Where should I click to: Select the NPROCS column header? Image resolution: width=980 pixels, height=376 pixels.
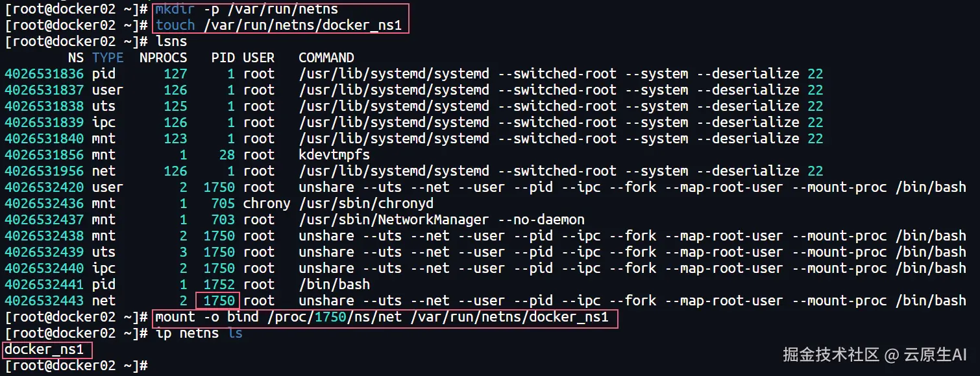[x=163, y=58]
